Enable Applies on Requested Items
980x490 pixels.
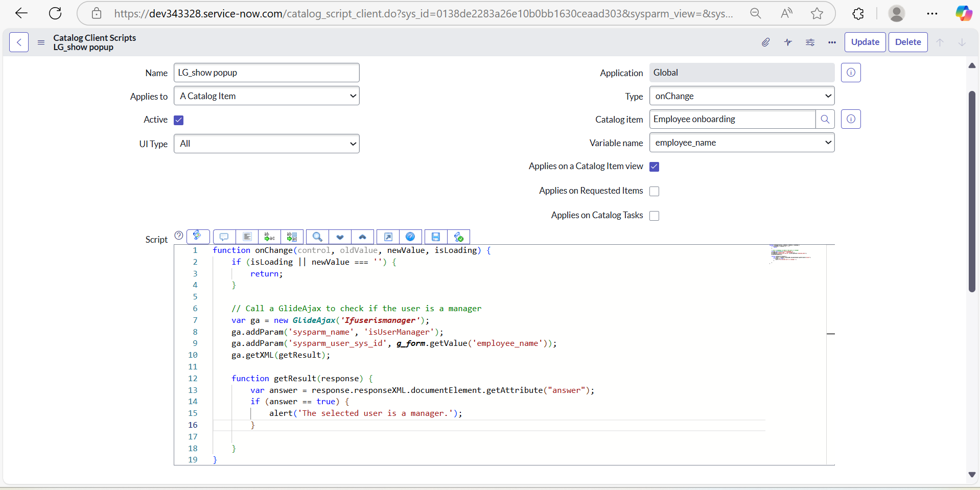(654, 191)
